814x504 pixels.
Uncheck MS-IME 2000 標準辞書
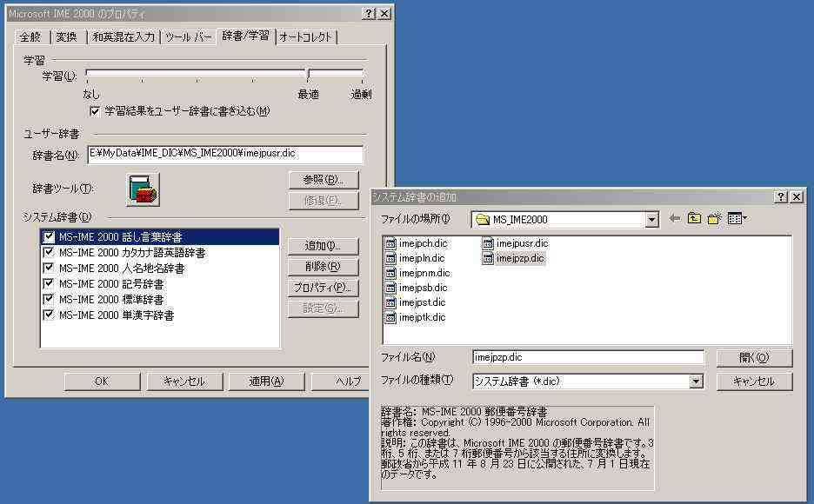click(x=49, y=299)
